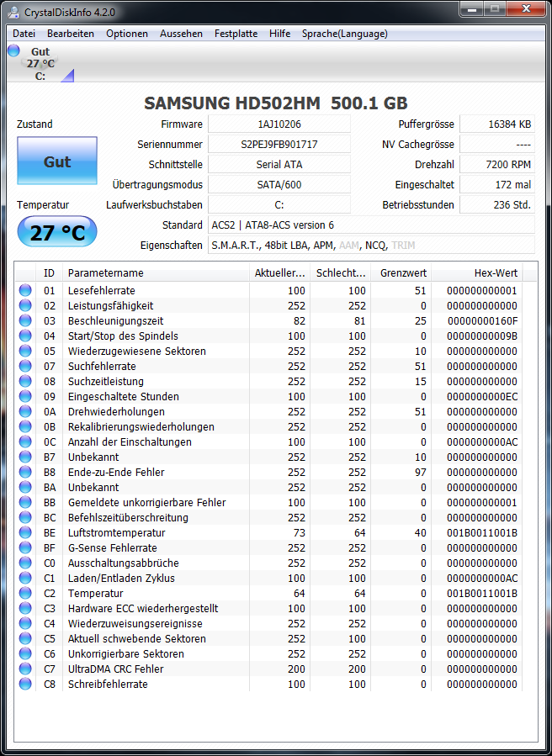Click status orb for Leistungsfähigkeit row
Image resolution: width=552 pixels, height=756 pixels.
pos(25,305)
